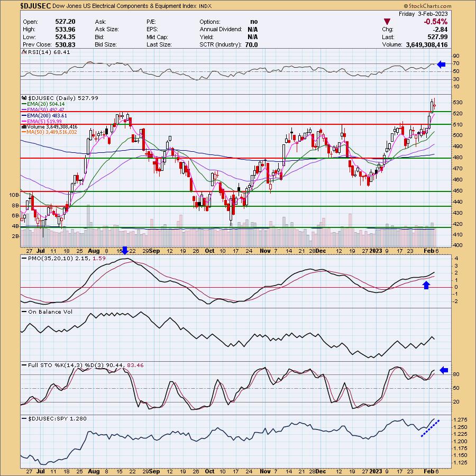Click the 'PMO(35,20,10) 2.15, 1.59' label
Viewport: 476px width, 476px height.
click(x=67, y=258)
